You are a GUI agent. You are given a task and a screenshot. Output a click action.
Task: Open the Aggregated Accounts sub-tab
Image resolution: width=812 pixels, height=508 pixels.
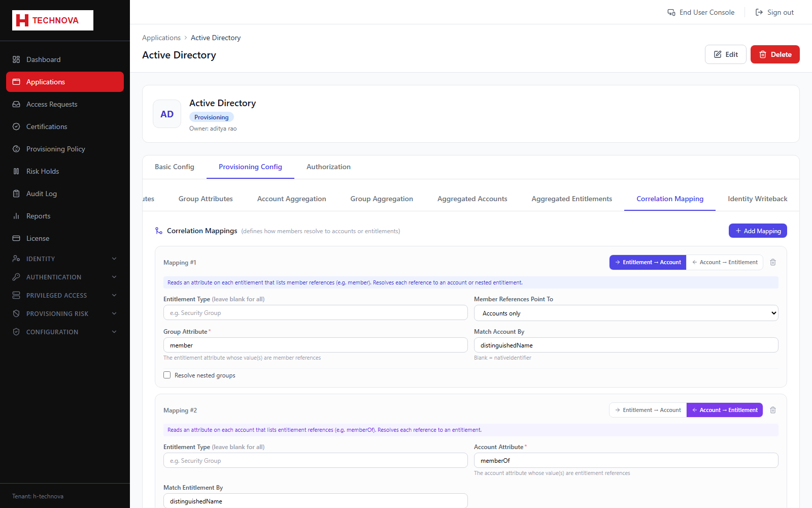coord(472,199)
